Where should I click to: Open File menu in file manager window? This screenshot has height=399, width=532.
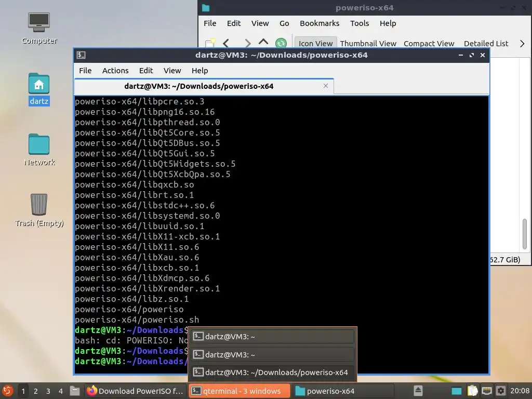click(x=210, y=23)
